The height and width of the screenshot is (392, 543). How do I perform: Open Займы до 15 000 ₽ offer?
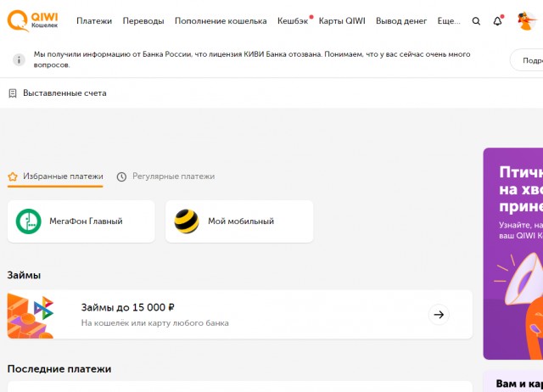239,315
